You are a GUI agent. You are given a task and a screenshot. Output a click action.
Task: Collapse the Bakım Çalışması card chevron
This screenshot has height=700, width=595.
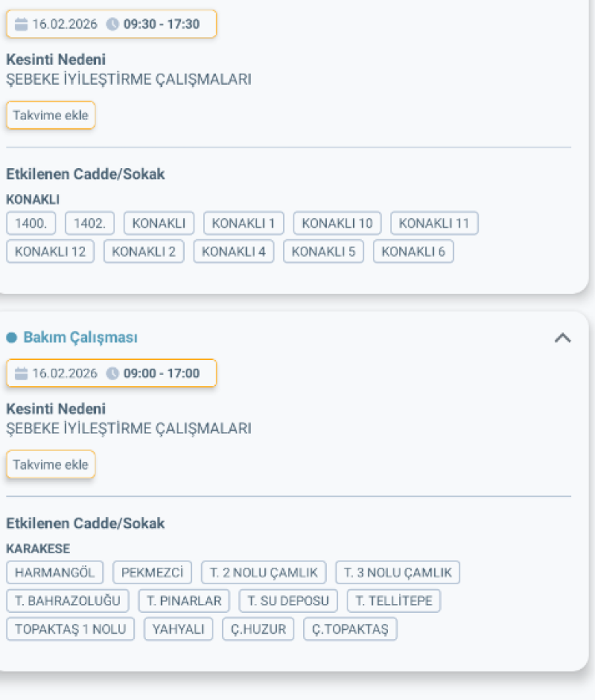(x=562, y=338)
